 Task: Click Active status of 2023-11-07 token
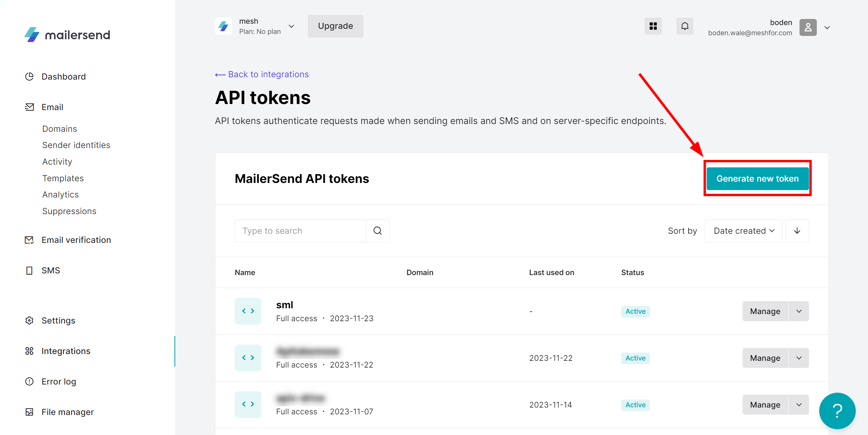point(635,405)
